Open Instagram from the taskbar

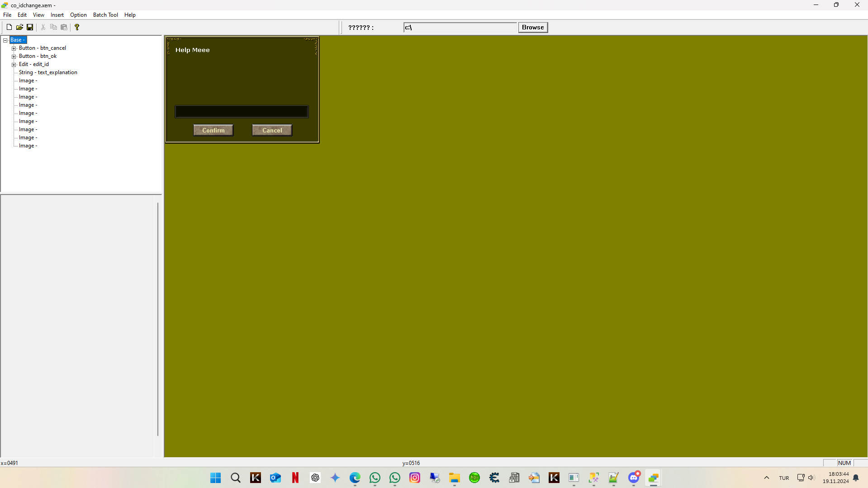414,478
